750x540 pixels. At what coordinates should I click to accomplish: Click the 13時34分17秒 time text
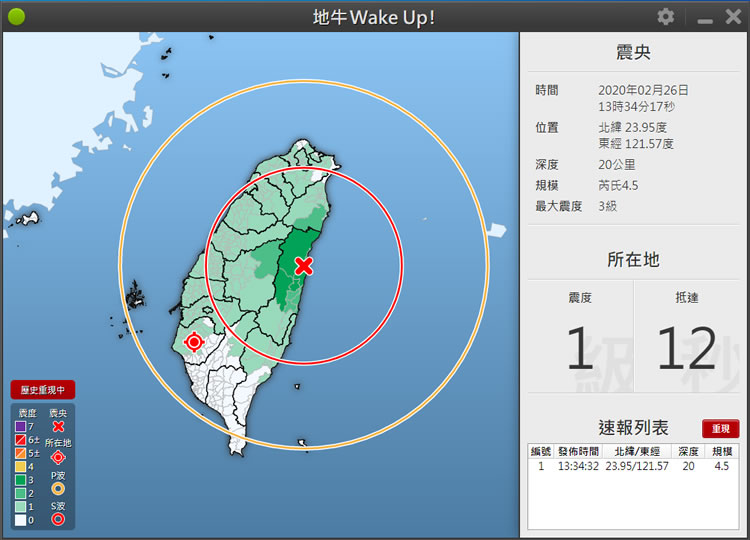point(636,106)
